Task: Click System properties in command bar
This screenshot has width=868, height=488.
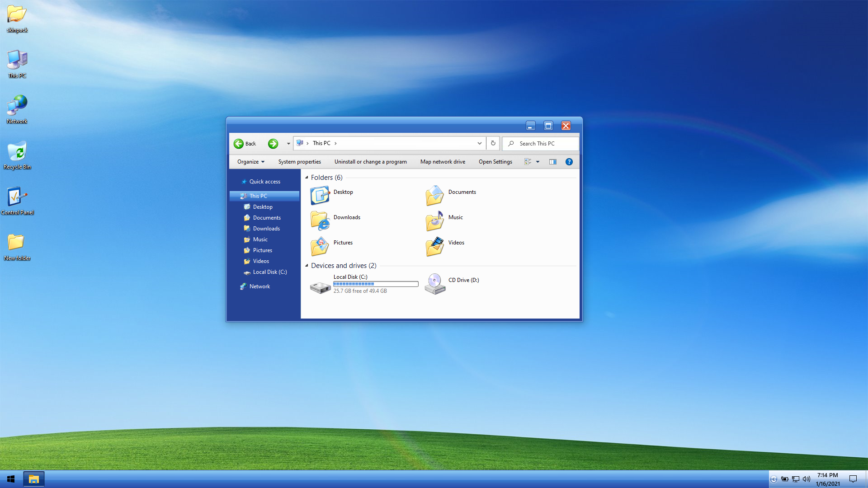Action: pyautogui.click(x=299, y=162)
